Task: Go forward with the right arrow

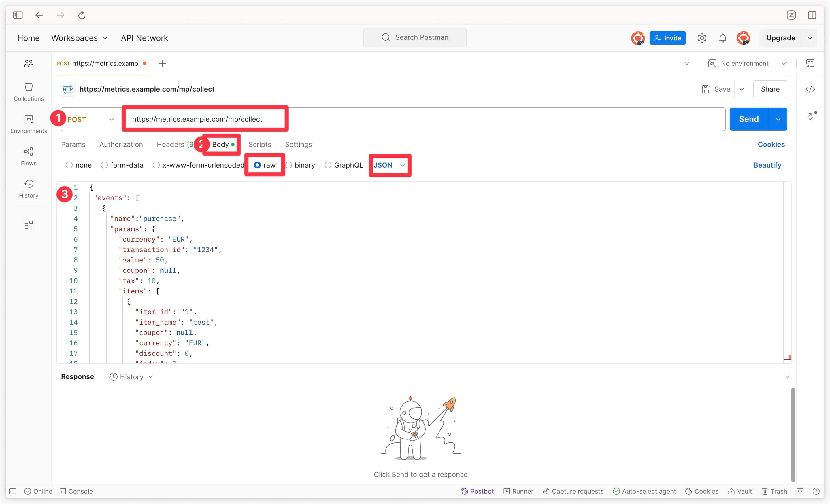Action: pos(60,15)
